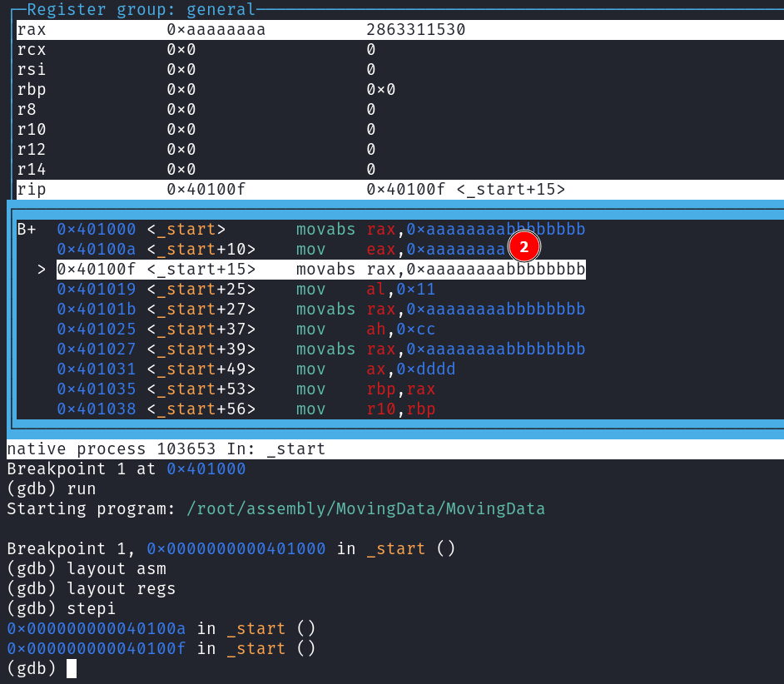Click the rax decimal value 2863311530
The image size is (784, 684).
415,30
